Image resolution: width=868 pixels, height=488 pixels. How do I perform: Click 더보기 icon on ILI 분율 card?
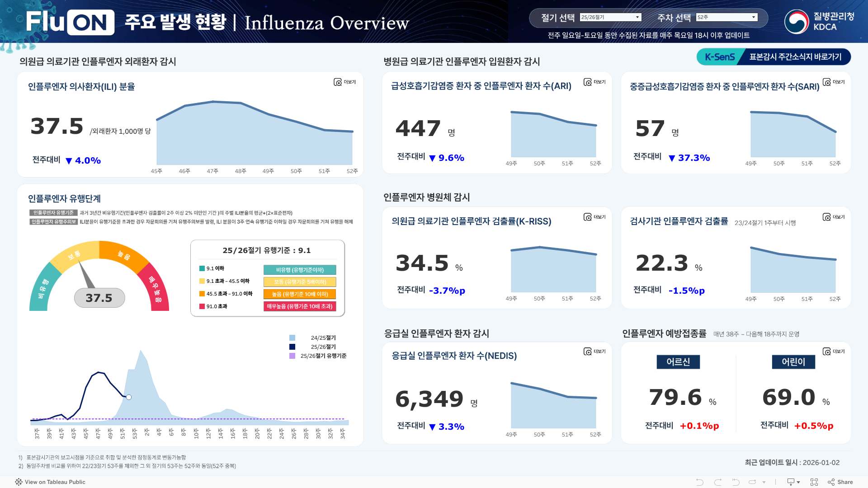click(338, 82)
